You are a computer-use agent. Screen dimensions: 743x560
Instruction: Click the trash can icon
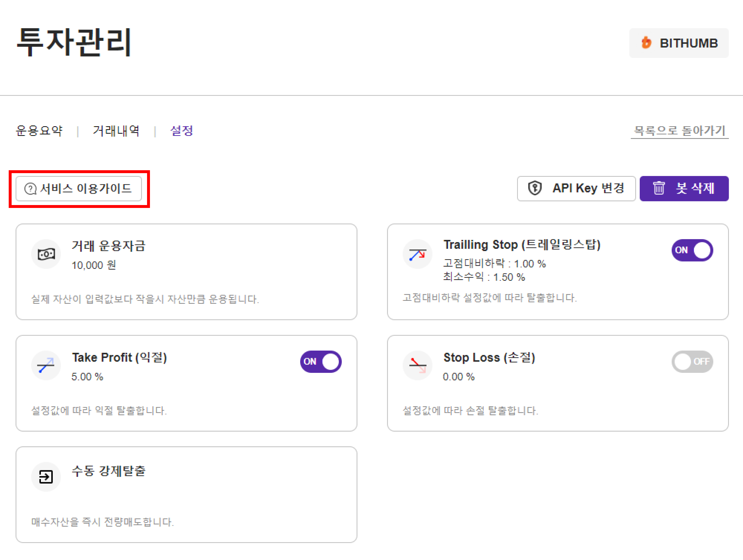pyautogui.click(x=659, y=188)
